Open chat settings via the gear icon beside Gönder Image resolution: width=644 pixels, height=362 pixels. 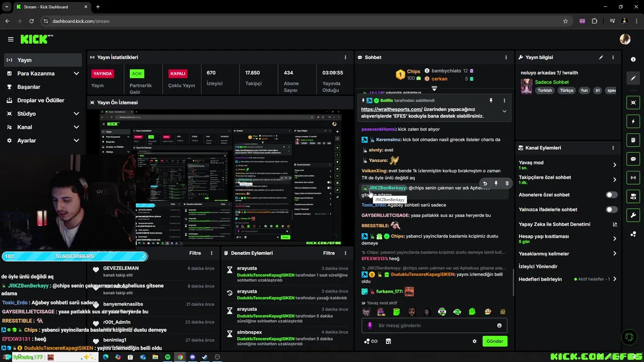coord(474,341)
